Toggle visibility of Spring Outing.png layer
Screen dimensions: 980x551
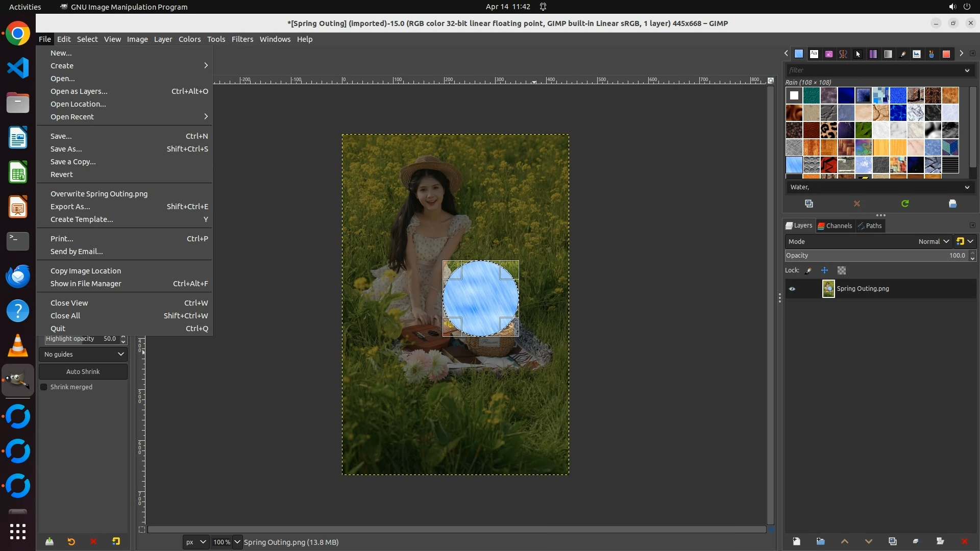point(792,289)
